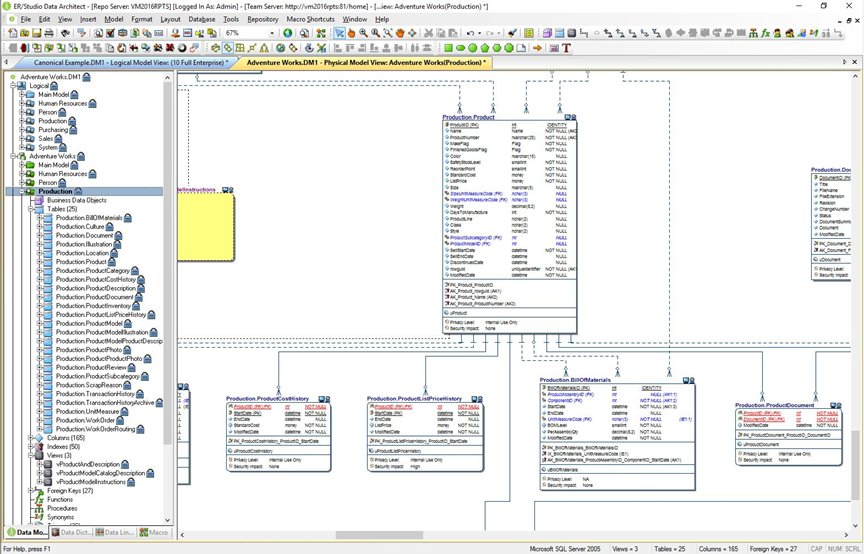This screenshot has width=864, height=554.
Task: Expand the Foreign Keys (27) tree node
Action: [31, 491]
